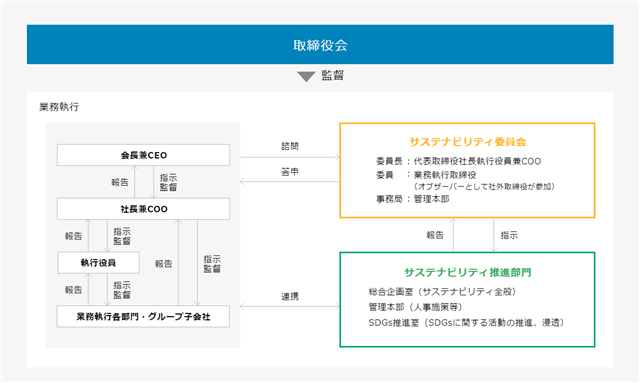The image size is (640, 383).
Task: Click the 答申 arrow label
Action: click(x=290, y=172)
